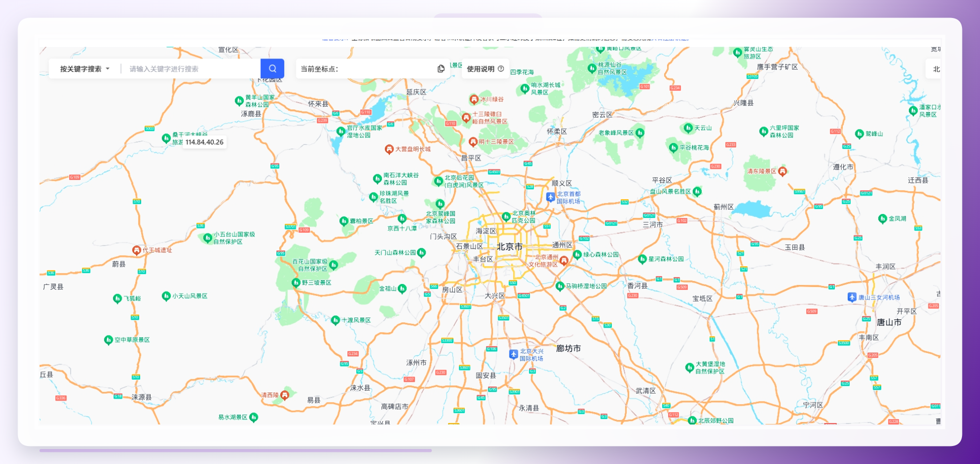The image size is (980, 464).
Task: Click the 唐山市 city label
Action: pos(889,322)
